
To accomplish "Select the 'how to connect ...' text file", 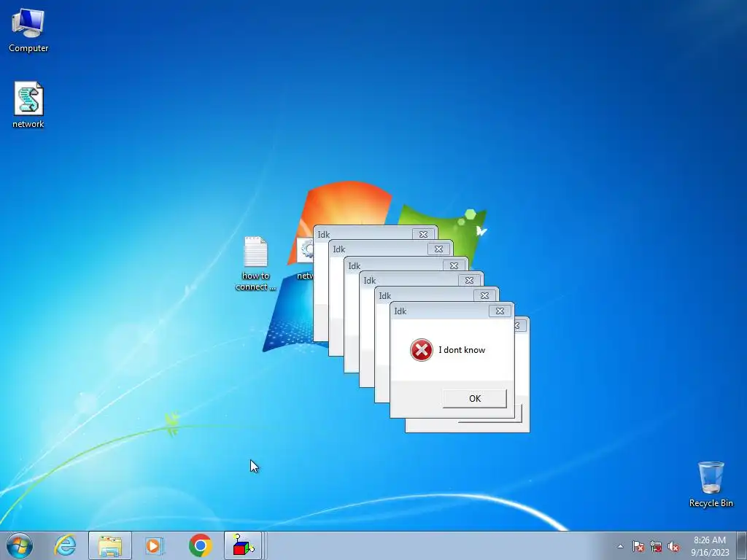I will [x=255, y=263].
